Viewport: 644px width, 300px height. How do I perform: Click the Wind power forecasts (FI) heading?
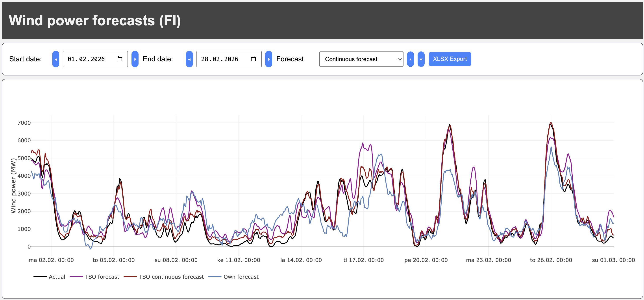(x=95, y=20)
